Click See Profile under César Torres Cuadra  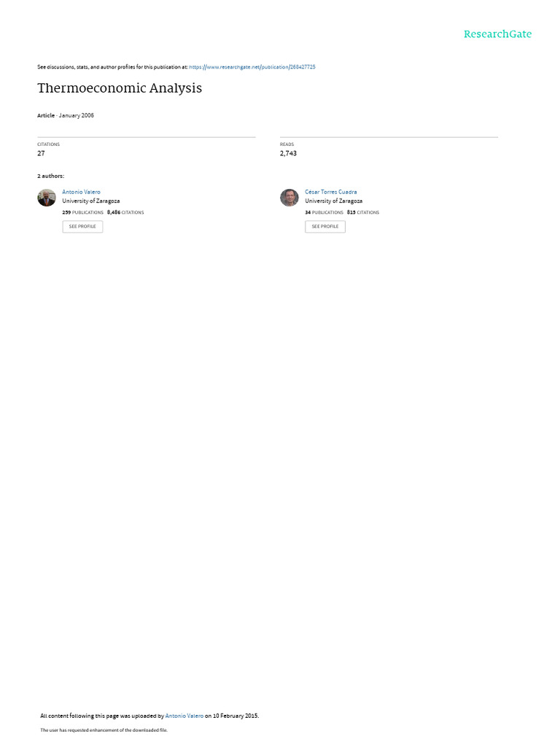tap(325, 226)
